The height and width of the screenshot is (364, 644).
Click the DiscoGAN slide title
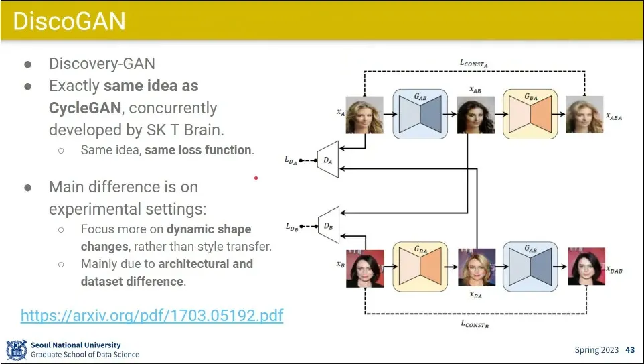coord(69,21)
